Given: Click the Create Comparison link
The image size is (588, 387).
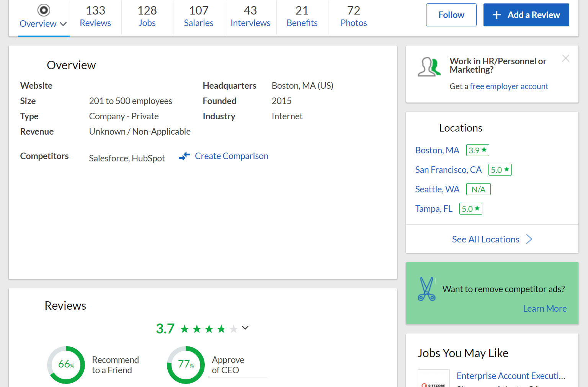Looking at the screenshot, I should pyautogui.click(x=232, y=156).
